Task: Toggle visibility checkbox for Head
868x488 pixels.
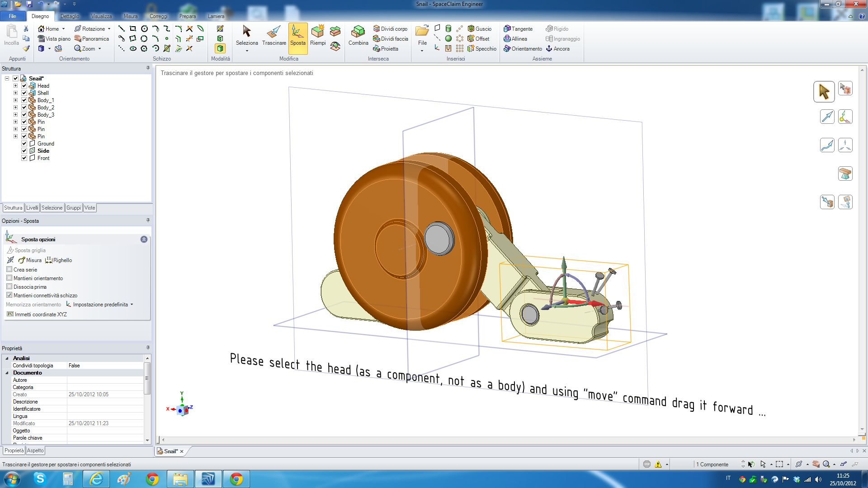Action: click(24, 85)
